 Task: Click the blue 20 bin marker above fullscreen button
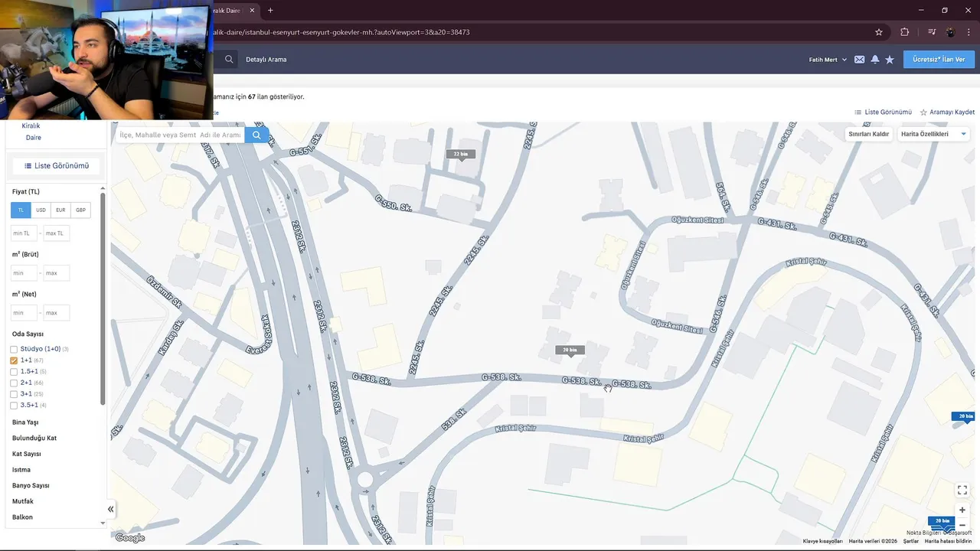pyautogui.click(x=964, y=417)
